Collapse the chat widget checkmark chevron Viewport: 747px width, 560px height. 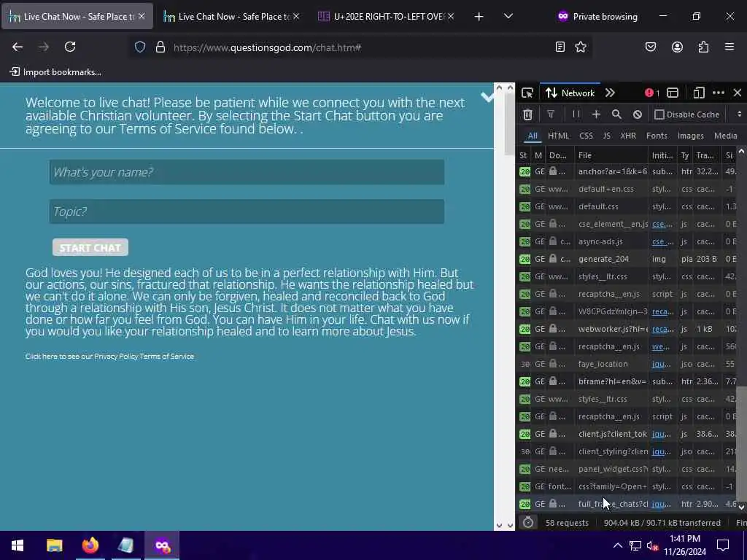tap(487, 97)
